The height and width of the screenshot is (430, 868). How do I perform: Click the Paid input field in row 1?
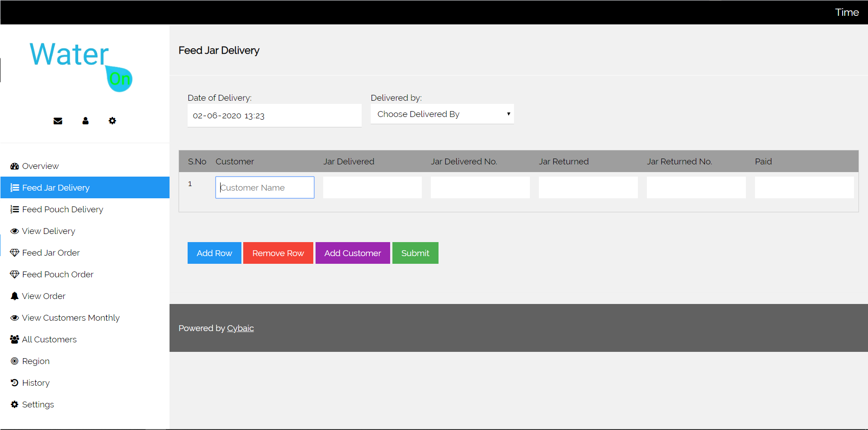pyautogui.click(x=804, y=187)
